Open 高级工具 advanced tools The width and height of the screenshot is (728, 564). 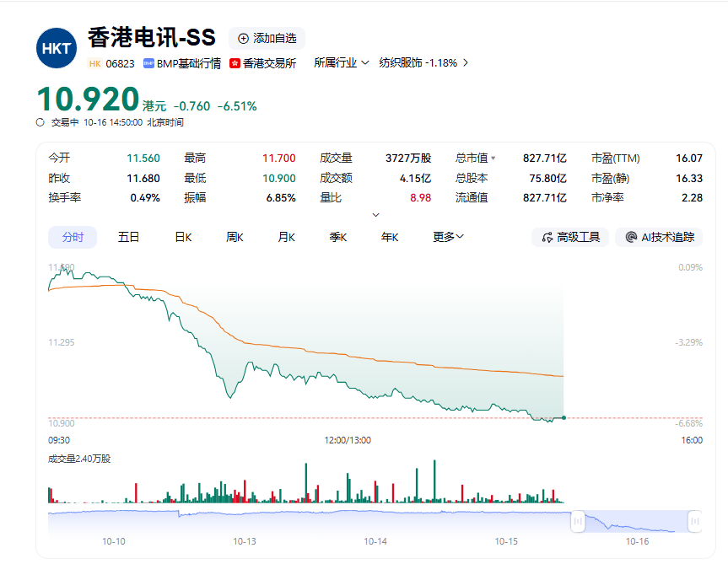click(x=570, y=238)
